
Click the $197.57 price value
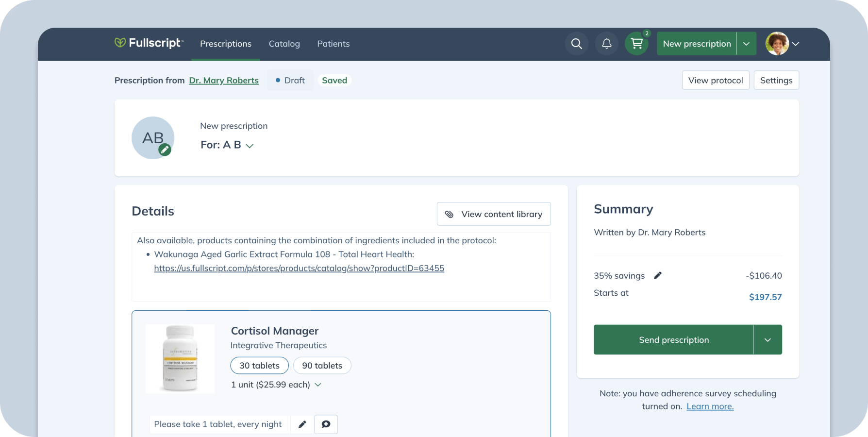[765, 297]
